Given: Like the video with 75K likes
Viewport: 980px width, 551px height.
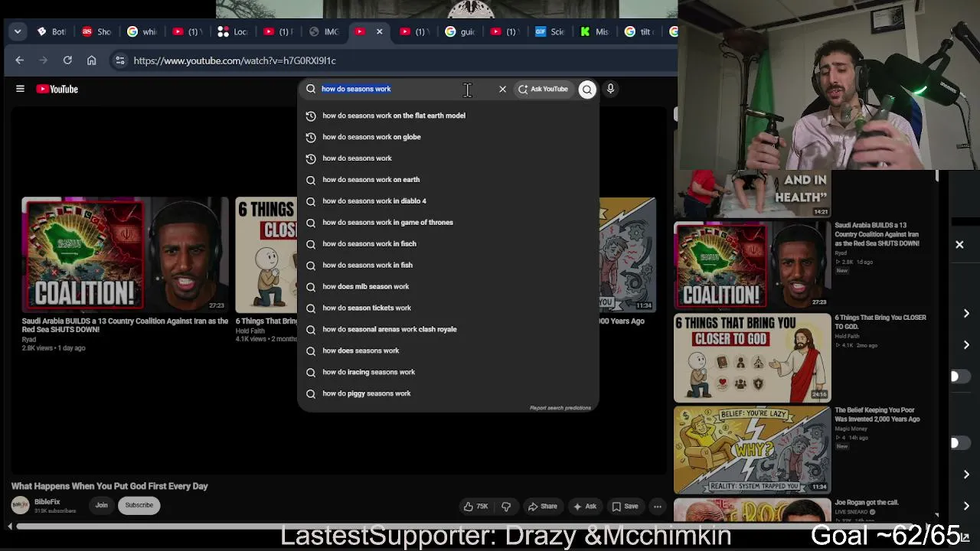Looking at the screenshot, I should (x=475, y=506).
